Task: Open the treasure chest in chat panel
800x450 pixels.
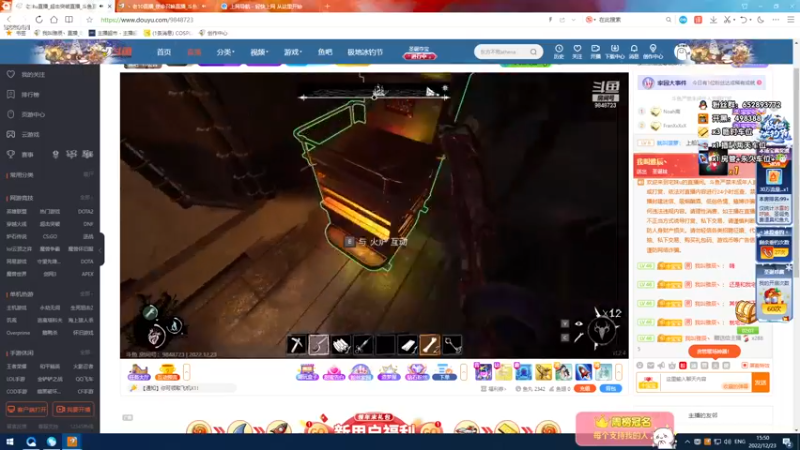Action: 745,311
